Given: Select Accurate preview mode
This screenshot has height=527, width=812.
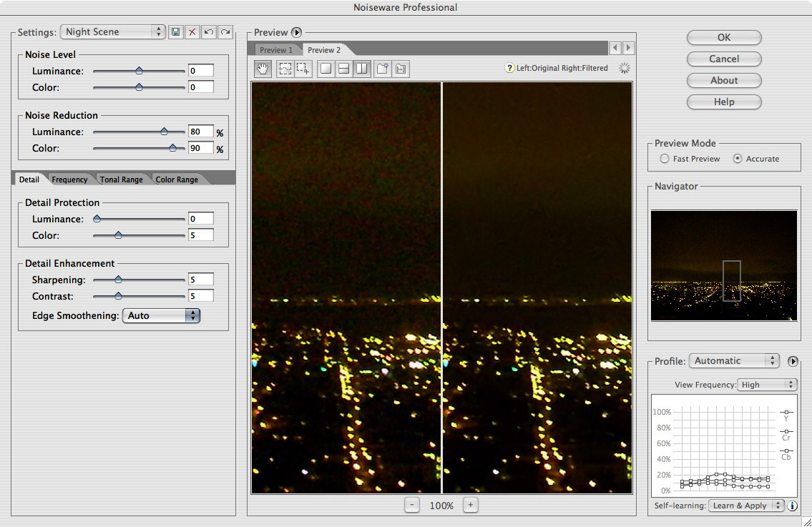Looking at the screenshot, I should click(738, 159).
